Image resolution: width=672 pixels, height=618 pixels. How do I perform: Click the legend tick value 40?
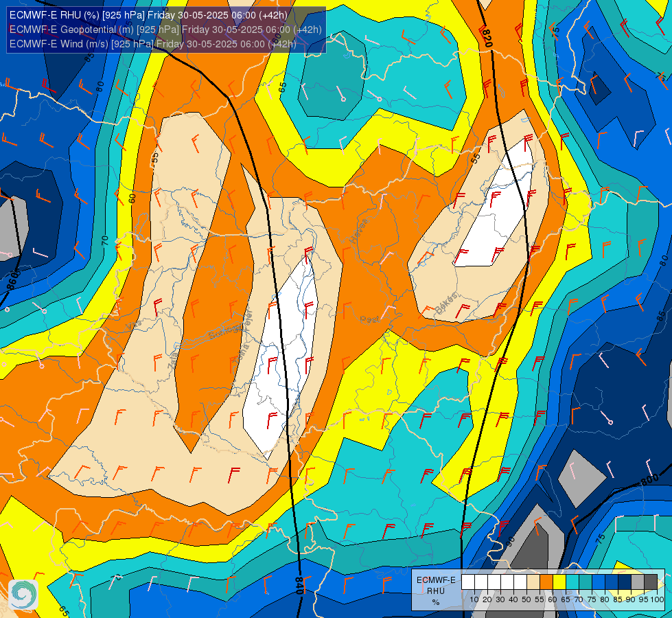click(x=513, y=599)
